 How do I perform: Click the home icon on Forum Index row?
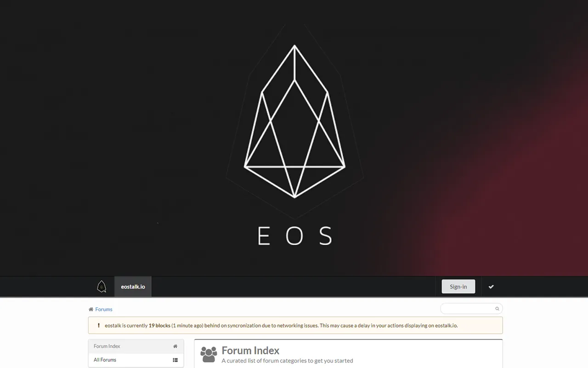(175, 346)
